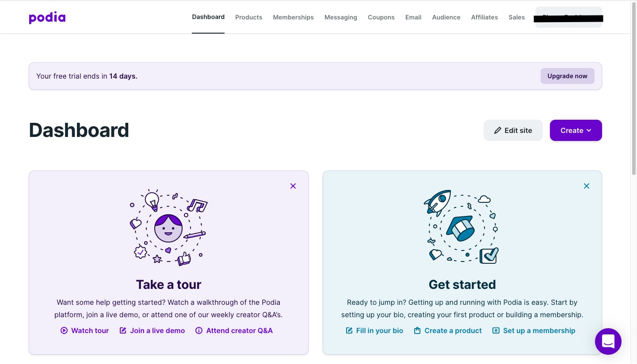Click the Edit site button
This screenshot has width=637, height=364.
coord(513,130)
